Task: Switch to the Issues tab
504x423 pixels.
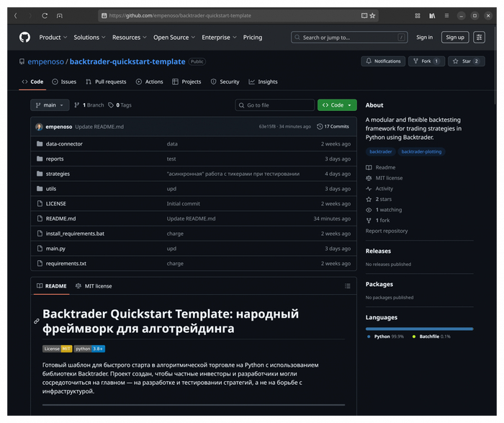Action: [64, 81]
